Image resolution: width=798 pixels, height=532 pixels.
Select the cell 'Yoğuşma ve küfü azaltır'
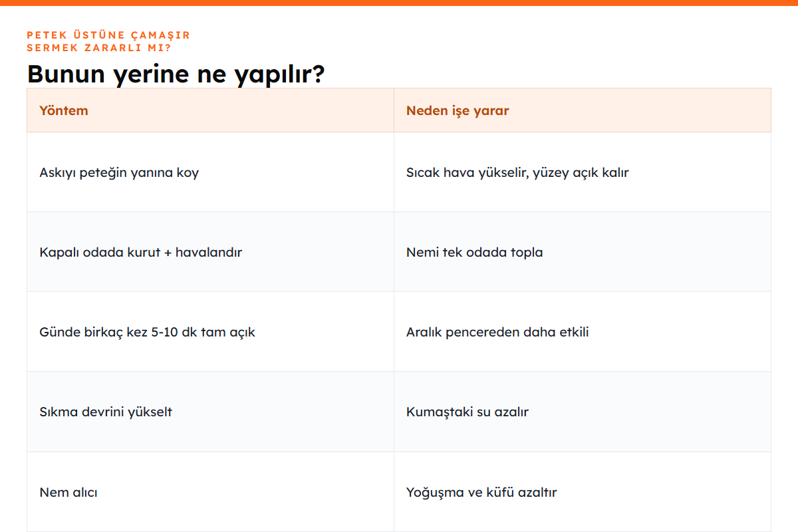pos(583,492)
